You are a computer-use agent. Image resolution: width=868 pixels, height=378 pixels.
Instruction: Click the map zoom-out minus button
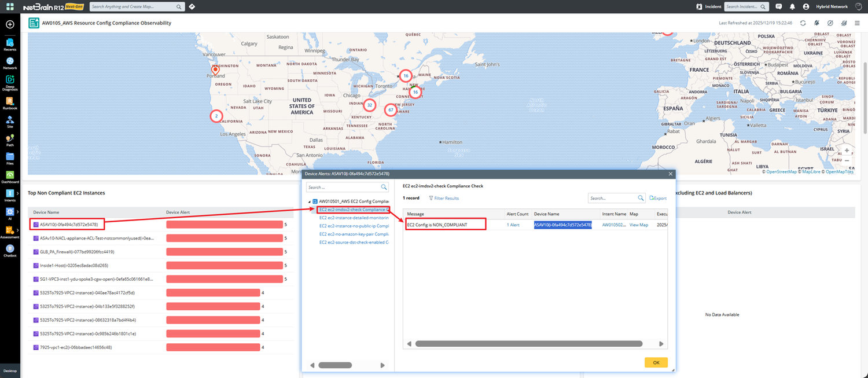847,160
